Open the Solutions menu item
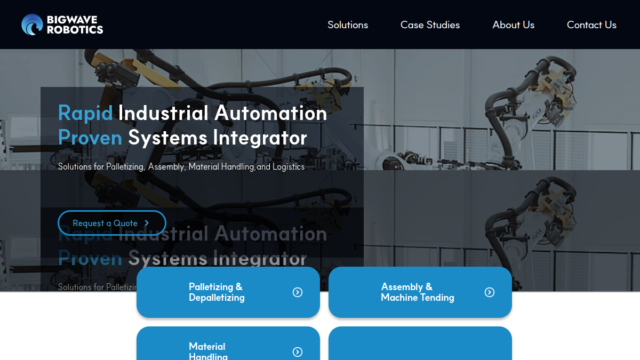The width and height of the screenshot is (640, 360). pyautogui.click(x=348, y=25)
